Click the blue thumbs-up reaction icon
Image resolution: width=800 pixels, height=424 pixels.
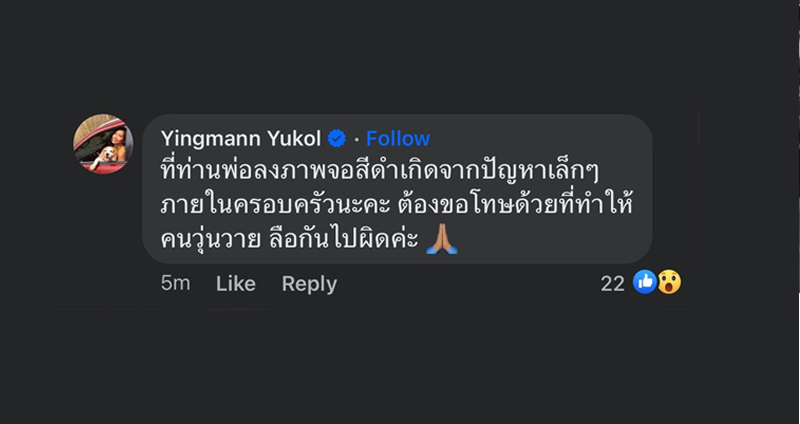645,283
